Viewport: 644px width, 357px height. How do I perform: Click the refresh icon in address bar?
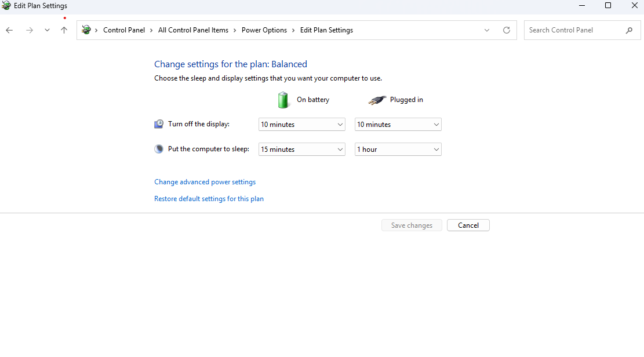tap(507, 30)
